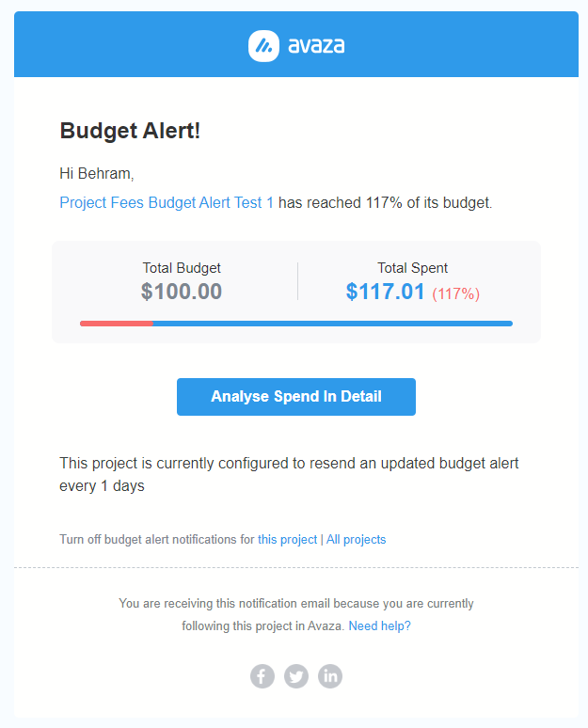The image size is (588, 728).
Task: Click the red (117%) percentage label
Action: point(456,293)
